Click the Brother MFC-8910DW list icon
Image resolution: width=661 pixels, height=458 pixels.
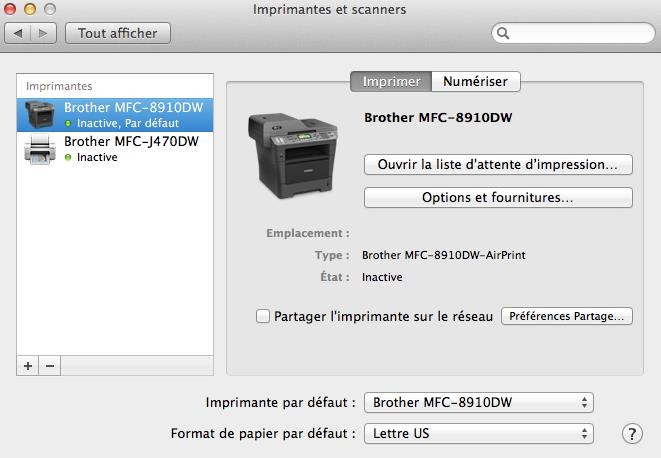[40, 114]
